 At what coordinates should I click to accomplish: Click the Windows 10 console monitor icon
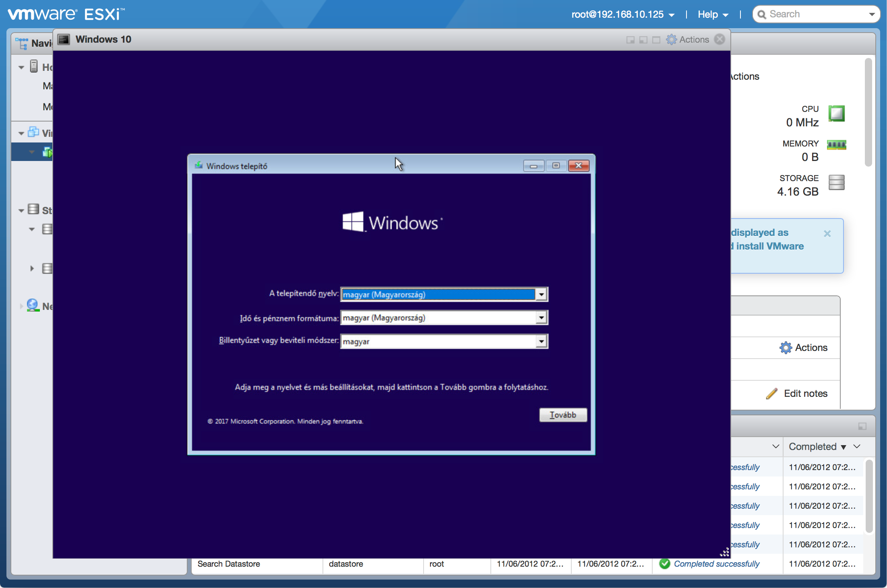[64, 39]
